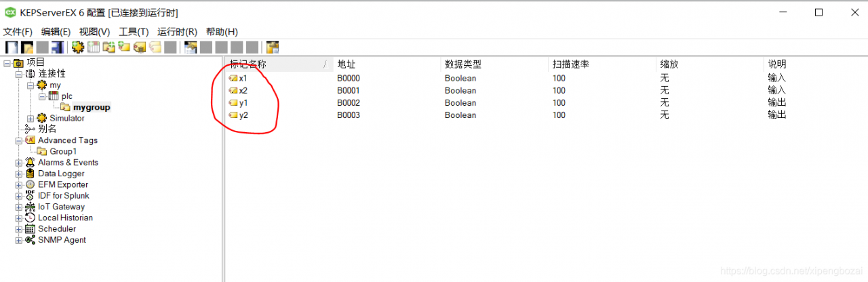Screen dimensions: 868x282
Task: Collapse the 项目 root node
Action: point(7,63)
